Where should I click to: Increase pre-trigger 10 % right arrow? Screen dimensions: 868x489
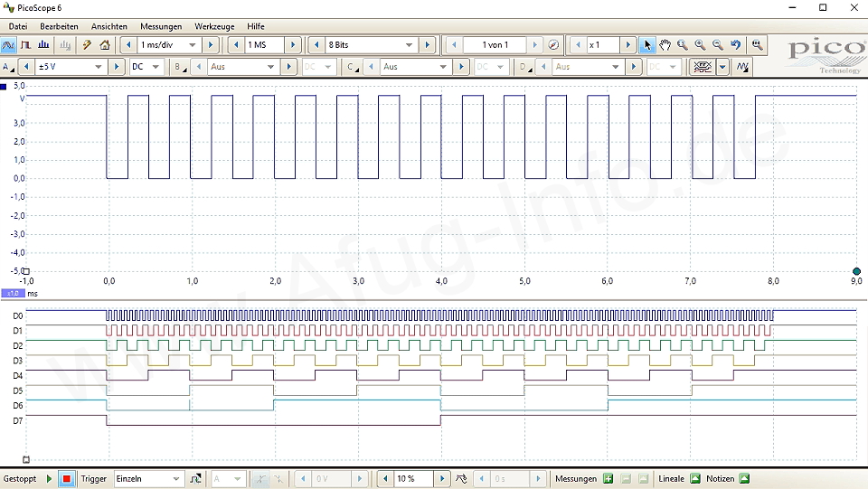tap(442, 478)
